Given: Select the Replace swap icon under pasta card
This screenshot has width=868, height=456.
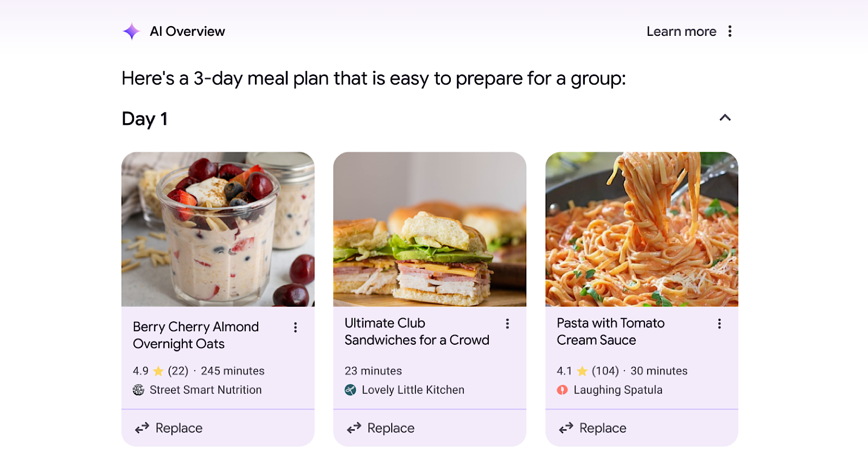Looking at the screenshot, I should click(565, 428).
